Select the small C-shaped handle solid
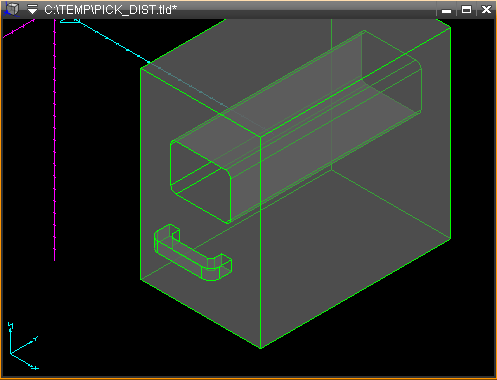Image resolution: width=497 pixels, height=380 pixels. 193,253
